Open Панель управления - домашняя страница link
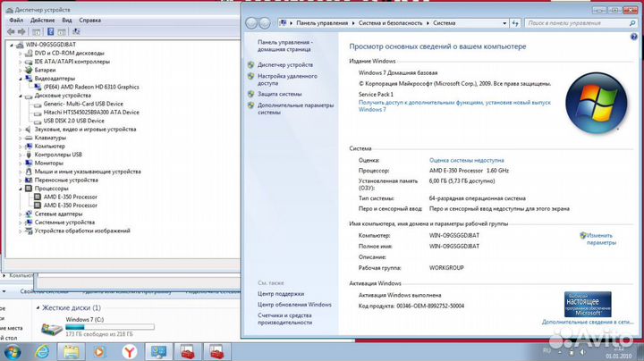The image size is (644, 361). [284, 46]
